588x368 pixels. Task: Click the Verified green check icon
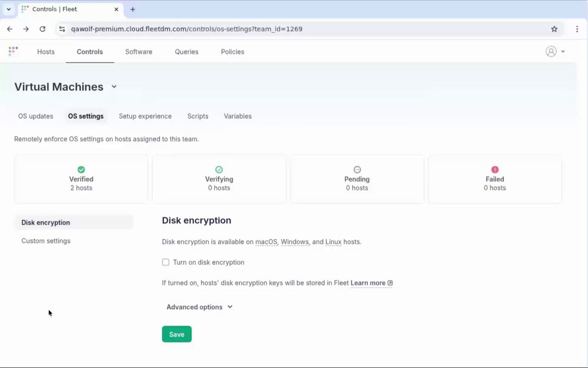[81, 170]
